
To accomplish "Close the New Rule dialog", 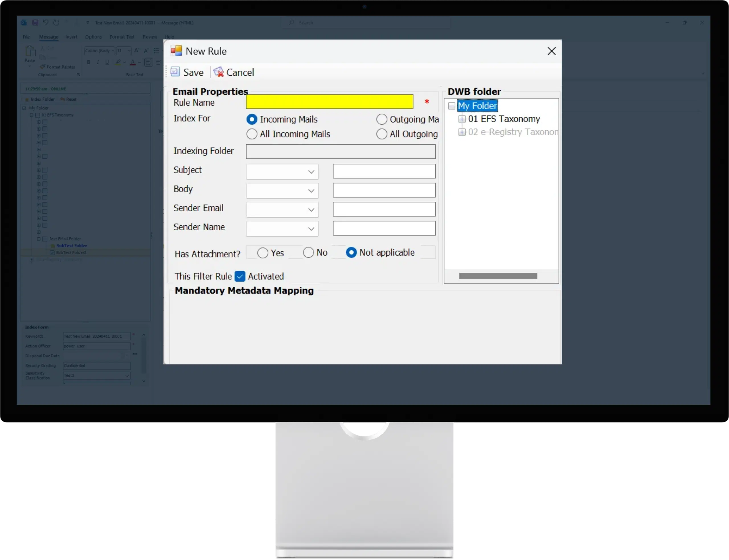I will 551,51.
